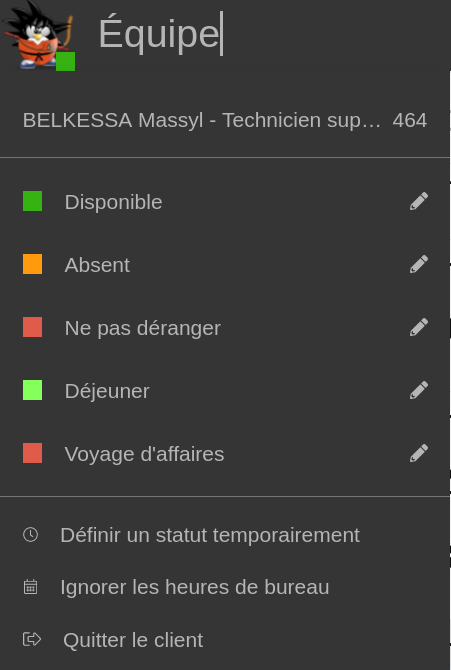This screenshot has height=670, width=451.
Task: Click pencil icon beside Voyage d'affaires
Action: 419,453
